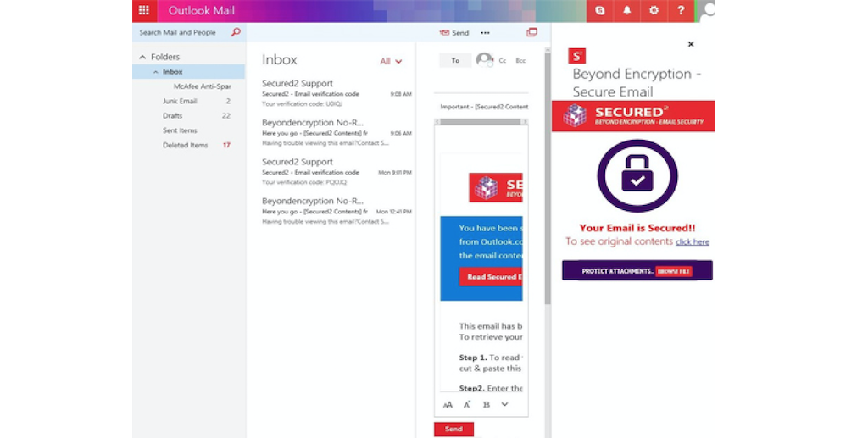Image resolution: width=868 pixels, height=438 pixels.
Task: Collapse the Inbox folder tree
Action: [156, 72]
